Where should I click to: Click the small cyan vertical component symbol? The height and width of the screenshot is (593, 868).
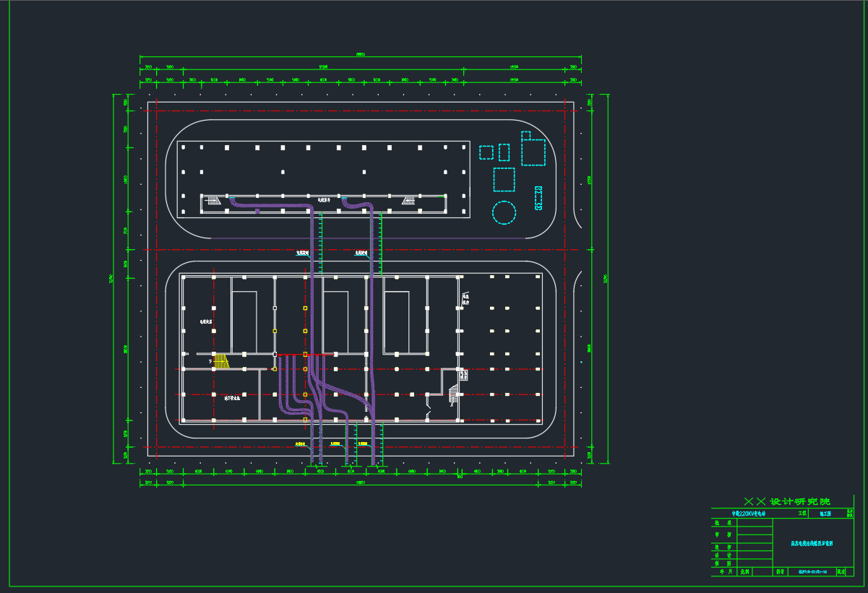[538, 198]
